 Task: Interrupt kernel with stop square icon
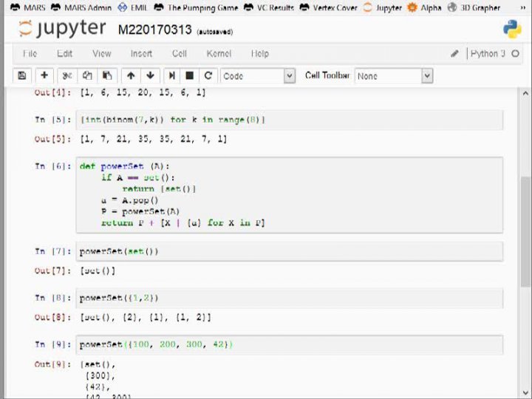click(x=190, y=75)
